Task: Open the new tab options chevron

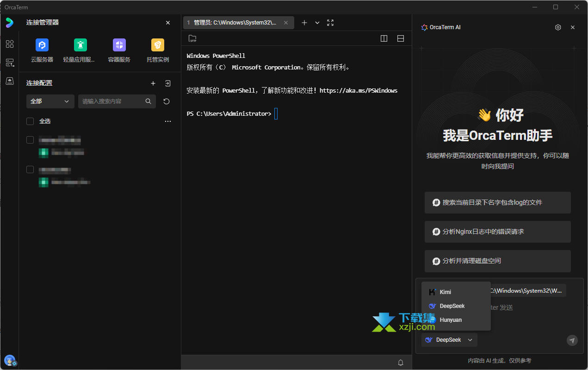Action: (x=317, y=23)
